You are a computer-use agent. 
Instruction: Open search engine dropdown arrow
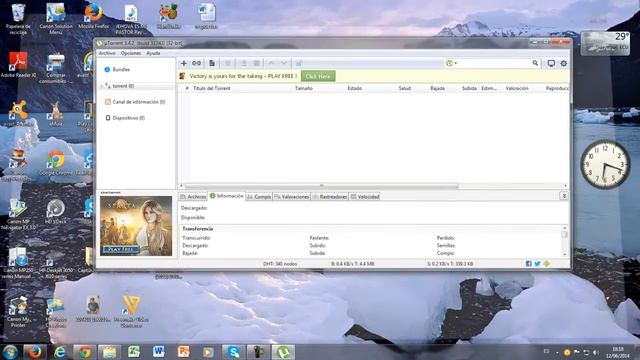point(456,63)
